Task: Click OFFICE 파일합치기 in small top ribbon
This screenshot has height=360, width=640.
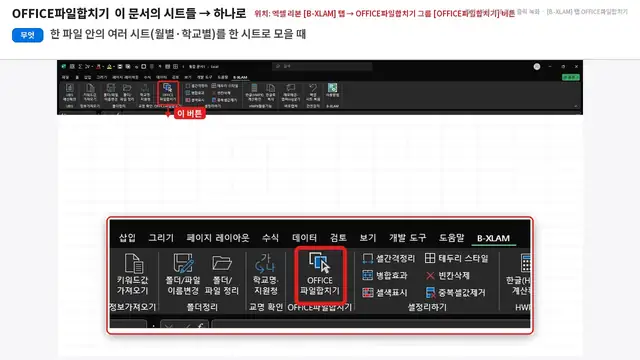Action: tap(168, 92)
